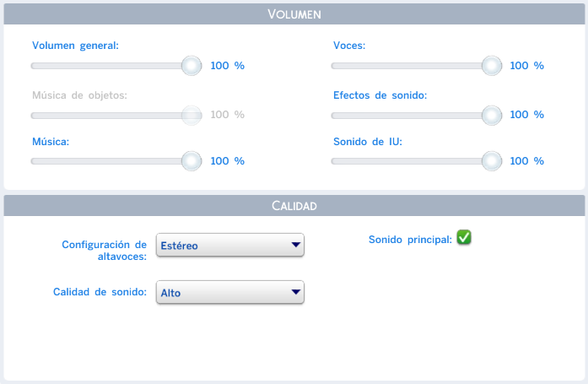Click the Música de objetos slider knob

point(192,114)
